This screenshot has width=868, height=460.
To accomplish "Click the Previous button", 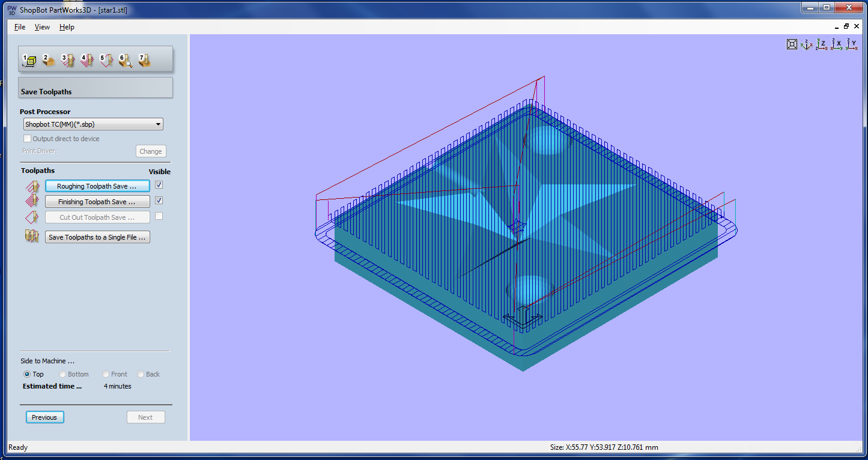I will point(44,417).
